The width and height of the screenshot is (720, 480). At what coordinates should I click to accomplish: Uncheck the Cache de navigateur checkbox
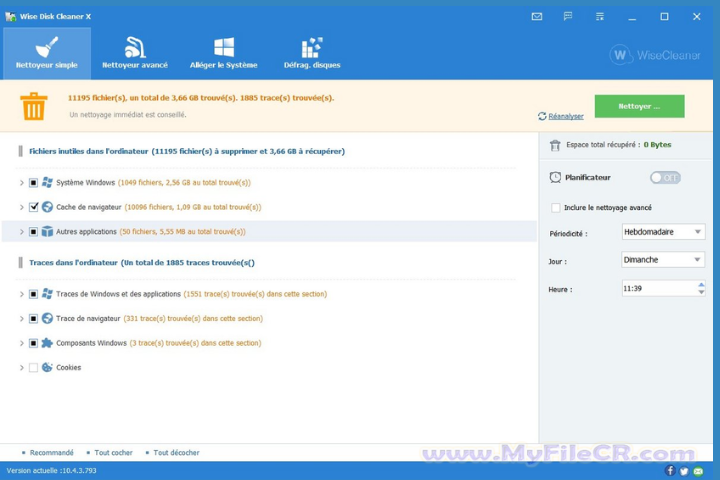pos(34,207)
